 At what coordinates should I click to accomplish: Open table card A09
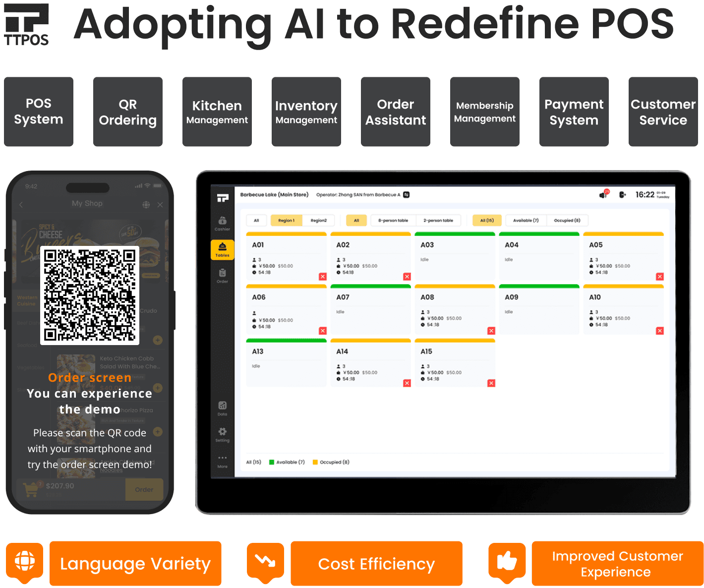click(539, 310)
